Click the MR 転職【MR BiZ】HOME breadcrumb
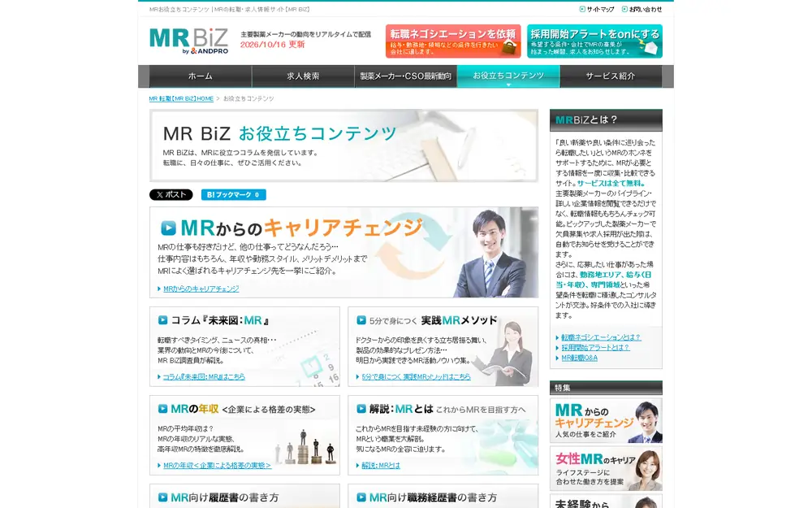The height and width of the screenshot is (508, 812). pyautogui.click(x=181, y=98)
